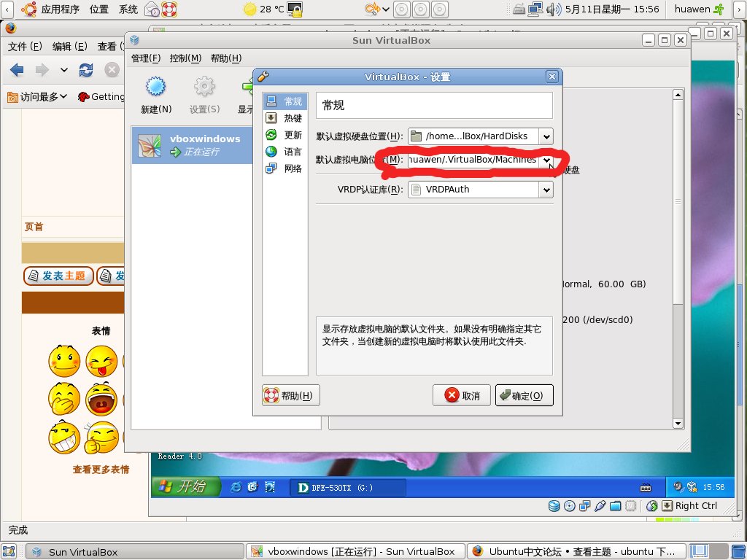Click the VM network indicator icon
The width and height of the screenshot is (747, 560).
[584, 506]
